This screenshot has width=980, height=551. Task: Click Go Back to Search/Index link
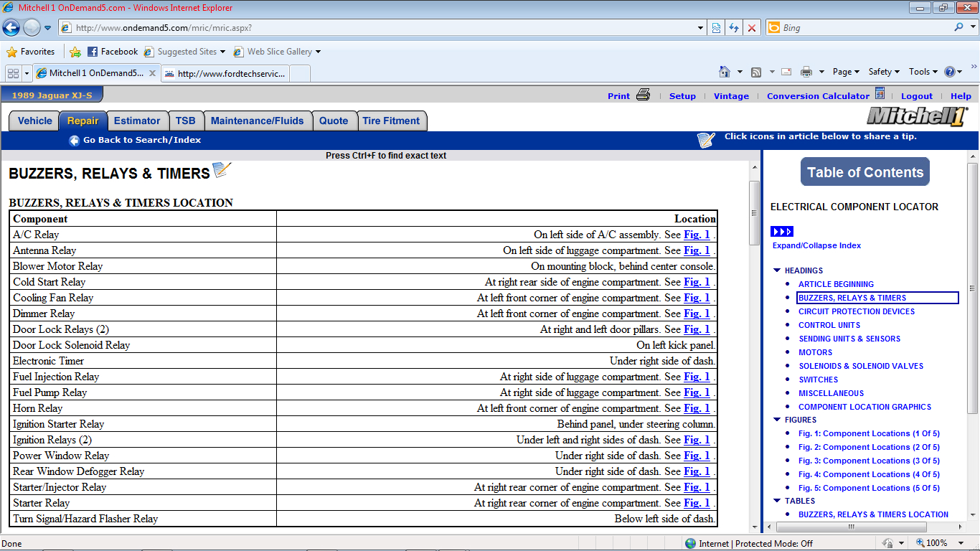[x=142, y=141]
